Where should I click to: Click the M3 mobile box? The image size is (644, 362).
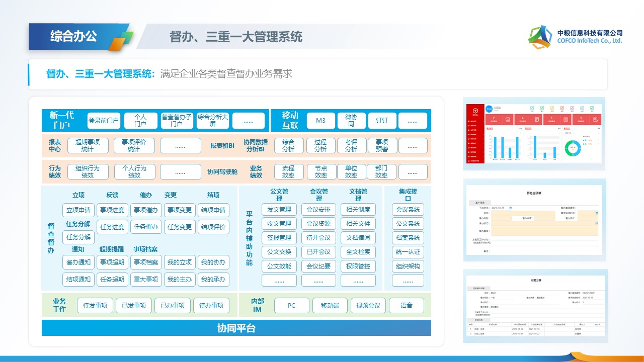tap(320, 121)
